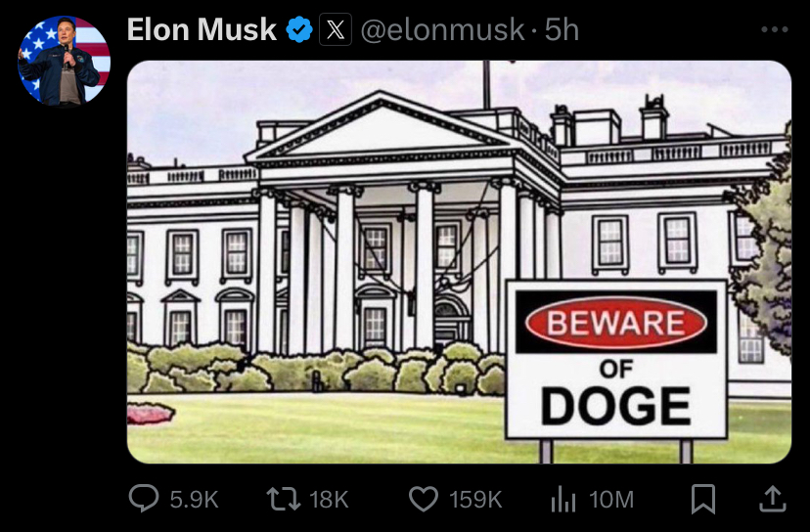The image size is (810, 532).
Task: Click the DOGE text on the sign
Action: pyautogui.click(x=615, y=406)
